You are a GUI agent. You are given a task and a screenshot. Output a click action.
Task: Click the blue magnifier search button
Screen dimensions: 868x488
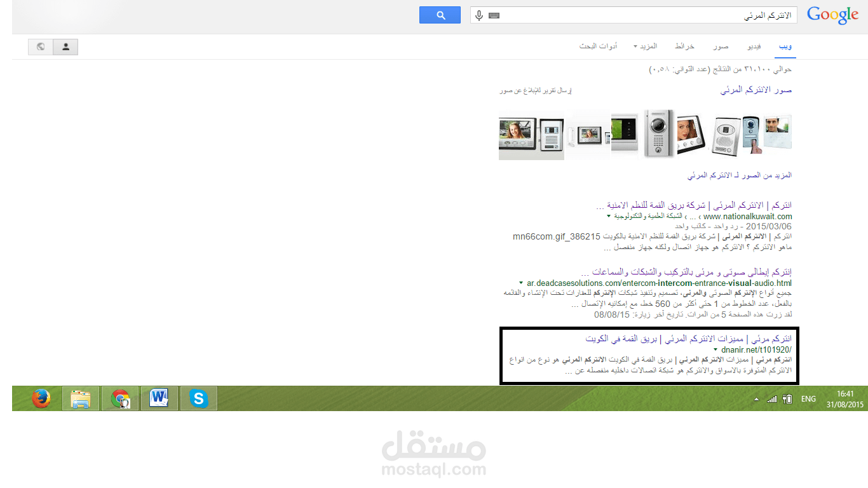(x=440, y=15)
